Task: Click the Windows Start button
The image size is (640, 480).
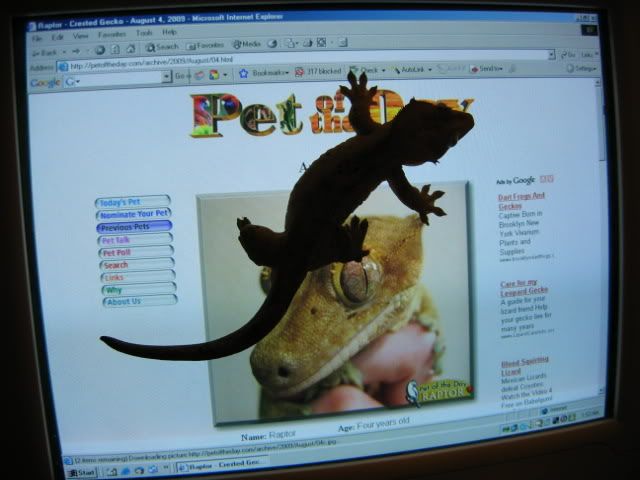Action: 82,472
